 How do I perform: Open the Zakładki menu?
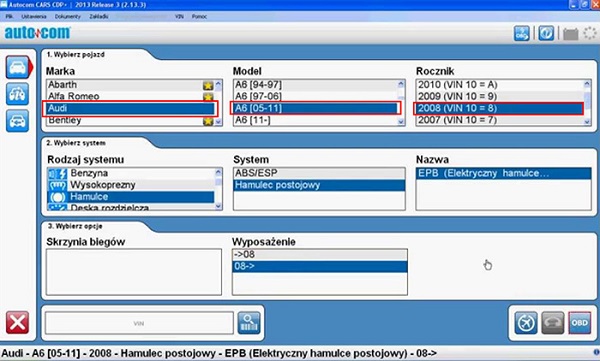click(99, 16)
